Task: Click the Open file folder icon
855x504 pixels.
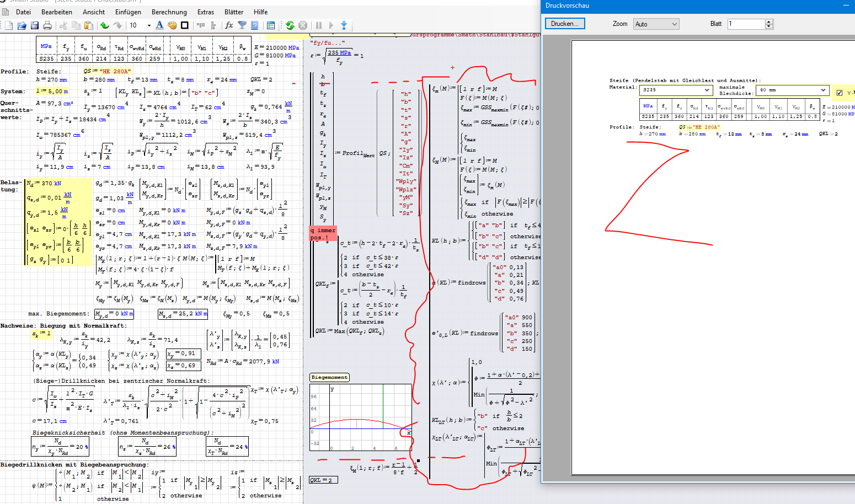Action: click(22, 25)
